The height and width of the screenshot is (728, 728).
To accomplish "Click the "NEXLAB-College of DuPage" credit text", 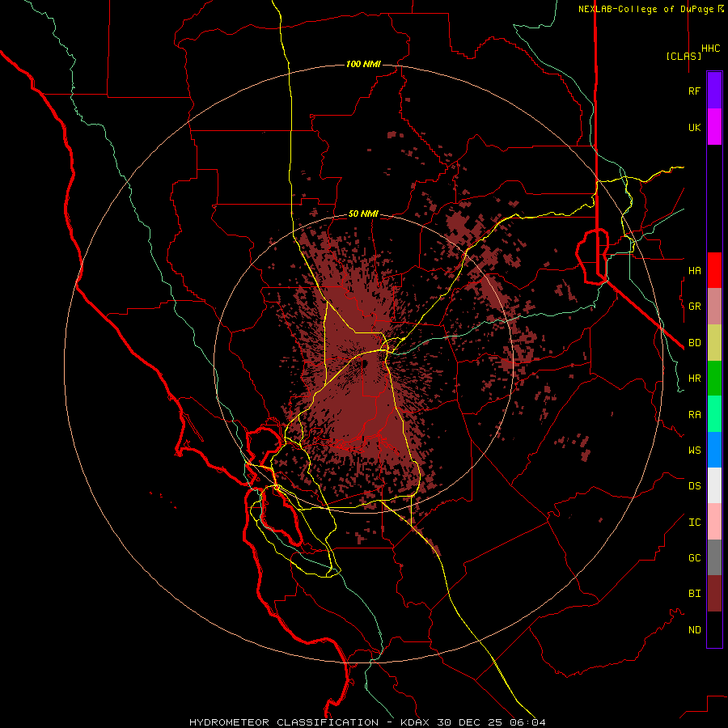I will point(645,9).
